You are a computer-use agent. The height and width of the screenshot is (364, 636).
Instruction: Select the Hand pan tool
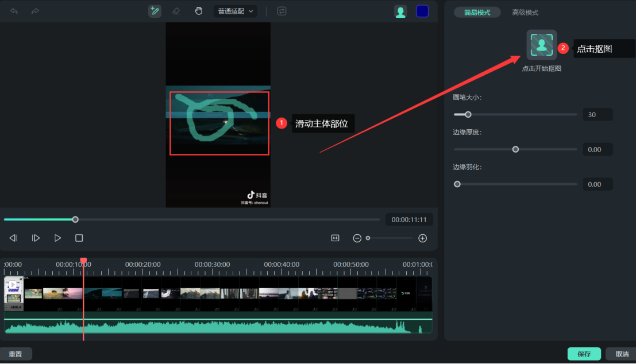[198, 11]
